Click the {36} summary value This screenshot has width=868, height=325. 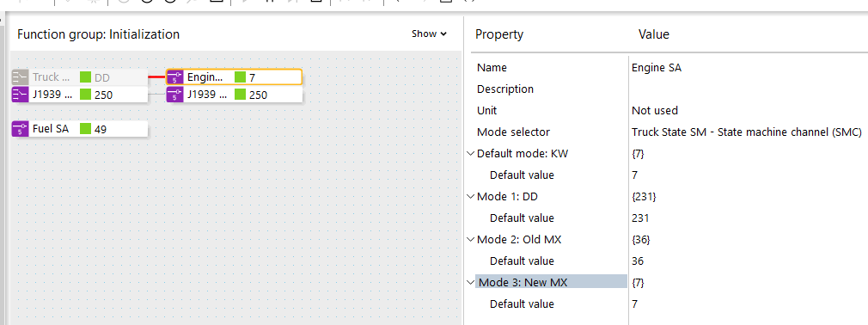641,239
